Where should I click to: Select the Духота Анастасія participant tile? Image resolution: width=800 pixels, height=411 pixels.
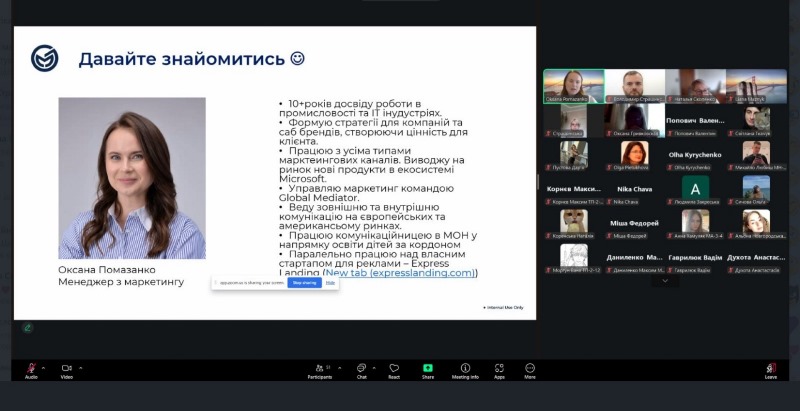click(x=756, y=258)
